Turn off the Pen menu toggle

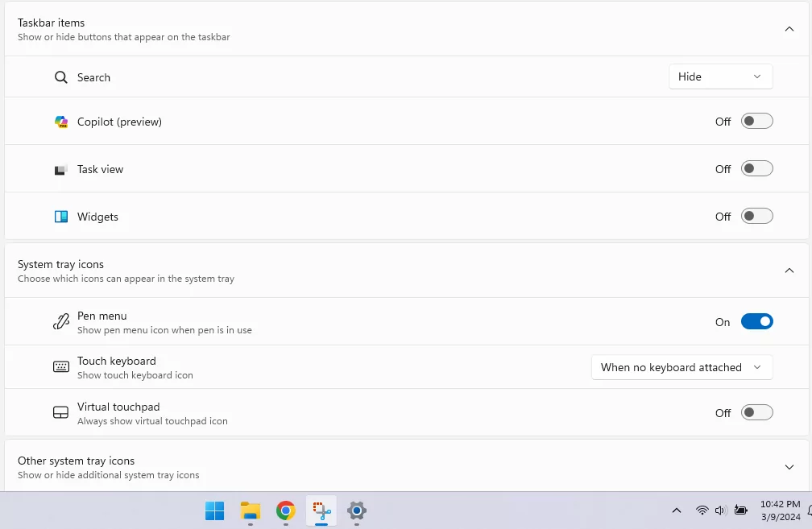[756, 321]
